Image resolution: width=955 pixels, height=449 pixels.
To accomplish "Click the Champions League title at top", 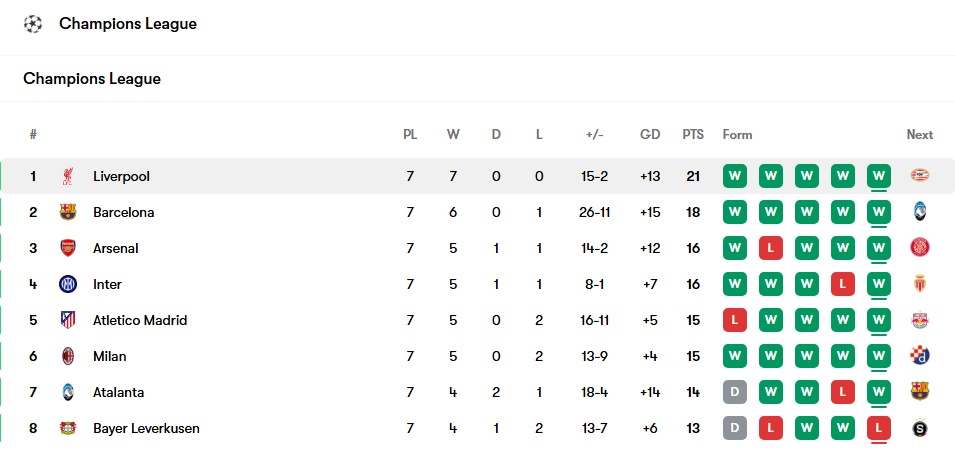I will tap(128, 24).
